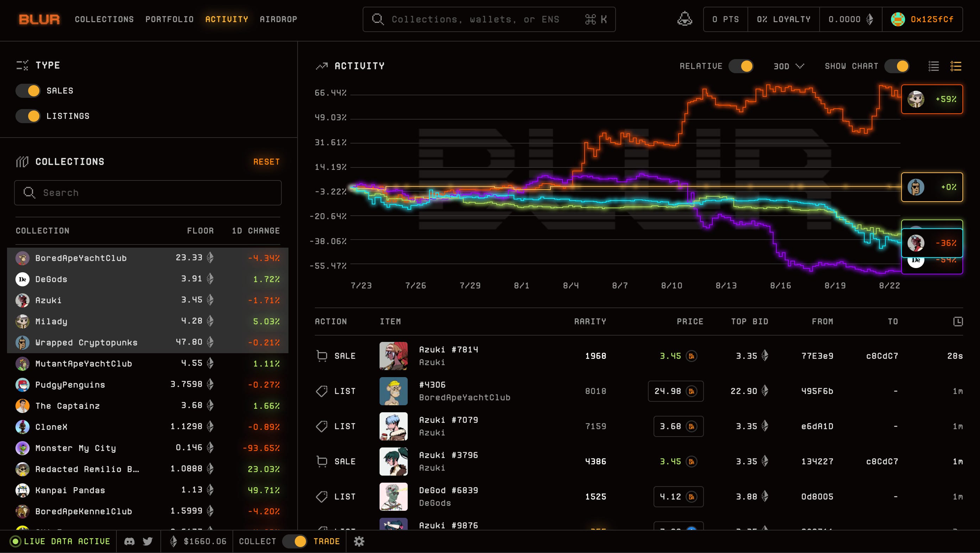980x553 pixels.
Task: Click the BLUR logo
Action: point(39,19)
